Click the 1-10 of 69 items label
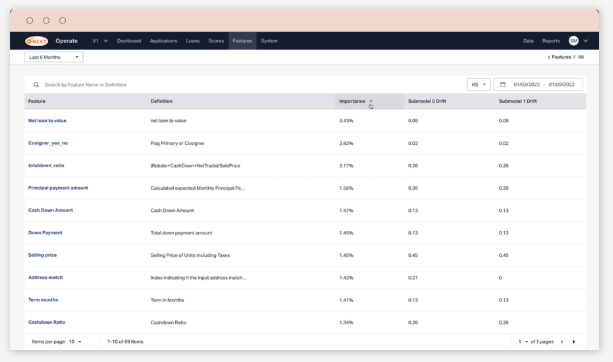The height and width of the screenshot is (362, 613). 125,342
